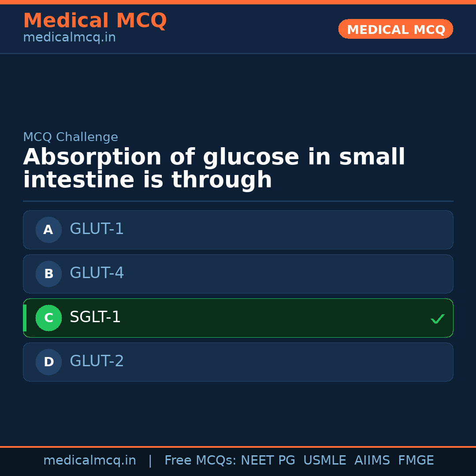Screen dimensions: 476x476
Task: Click the MCQ Challenge label
Action: coord(71,138)
